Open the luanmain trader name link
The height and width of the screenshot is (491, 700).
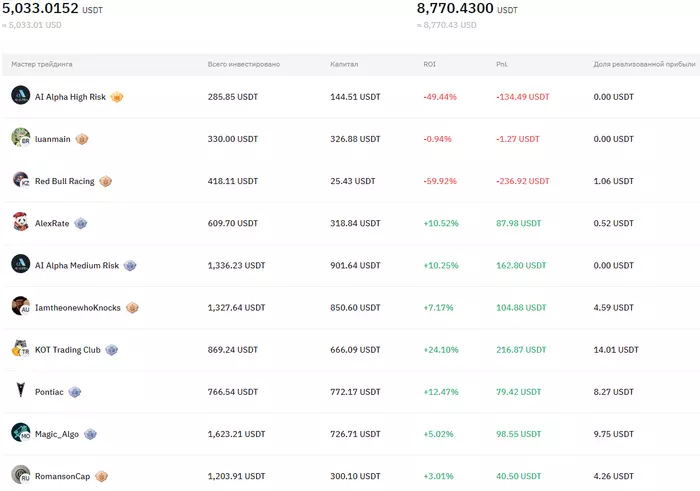coord(53,139)
